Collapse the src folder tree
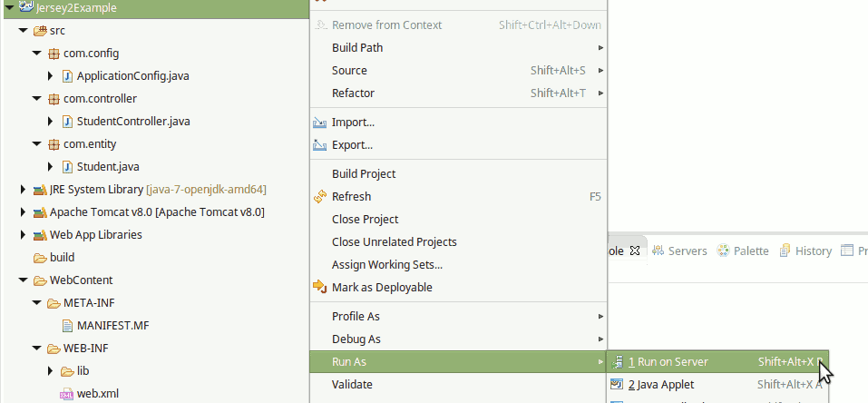 point(23,31)
